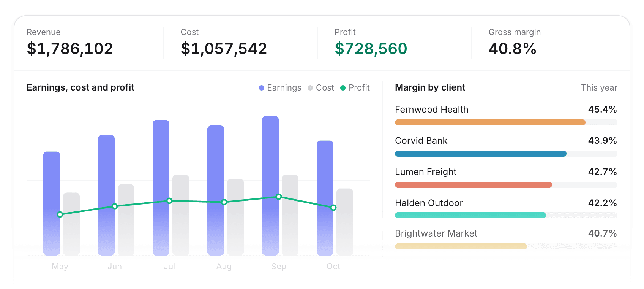Click the 'Earnings, cost and profit' heading
644x289 pixels.
80,87
